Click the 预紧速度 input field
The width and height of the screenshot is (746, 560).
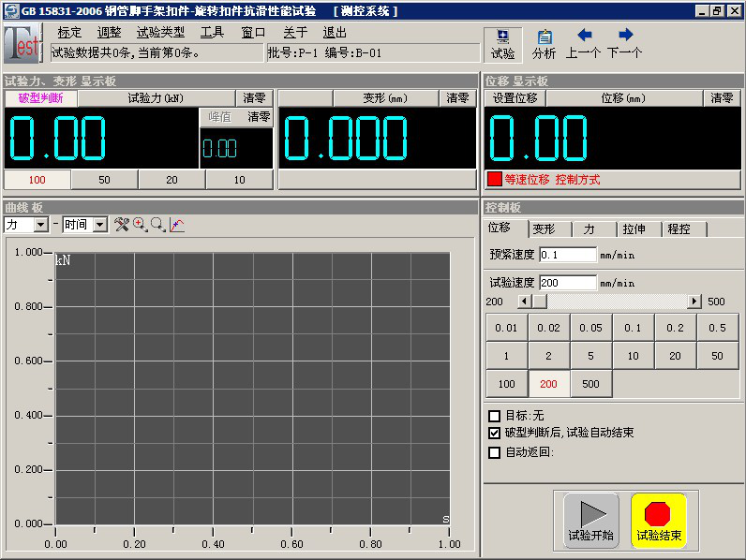(568, 255)
